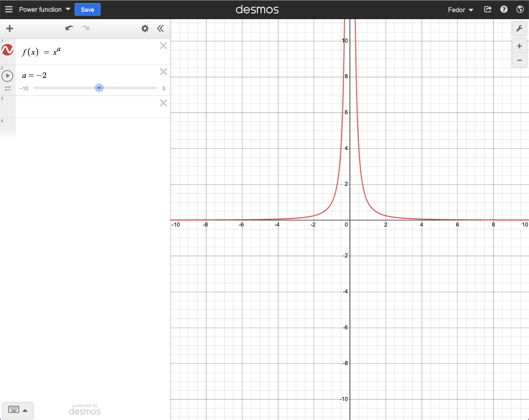529x420 pixels.
Task: Hide the f(x) = x^a graph
Action: click(x=7, y=50)
